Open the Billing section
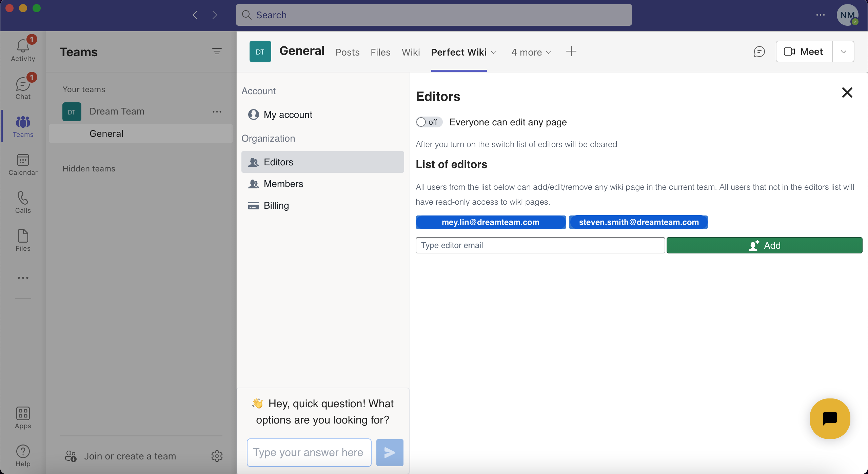The width and height of the screenshot is (868, 474). click(276, 205)
